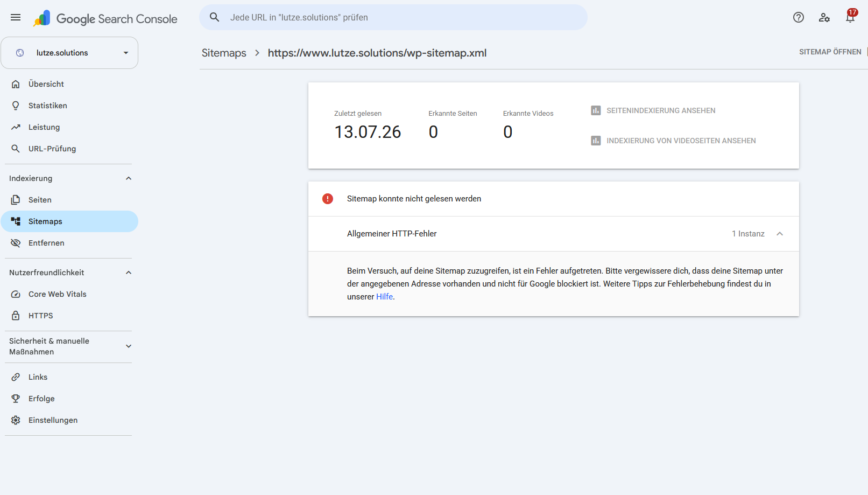Image resolution: width=868 pixels, height=495 pixels.
Task: Collapse the Nutzerfreundlichkeit section
Action: 129,273
